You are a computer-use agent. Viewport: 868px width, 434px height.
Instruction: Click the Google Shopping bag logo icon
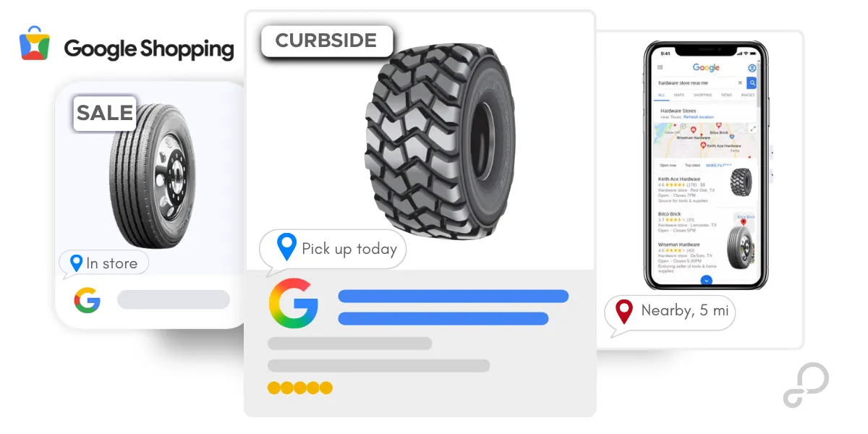(x=35, y=43)
